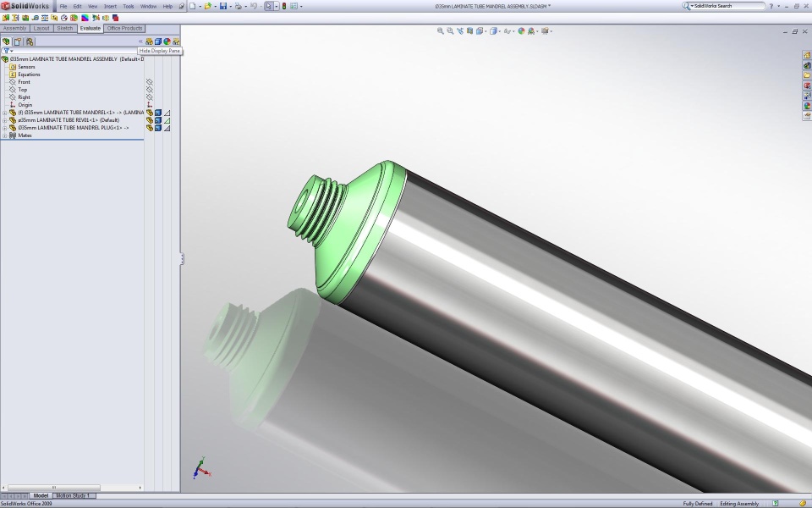
Task: Toggle Top plane visibility in display pane
Action: coord(149,90)
